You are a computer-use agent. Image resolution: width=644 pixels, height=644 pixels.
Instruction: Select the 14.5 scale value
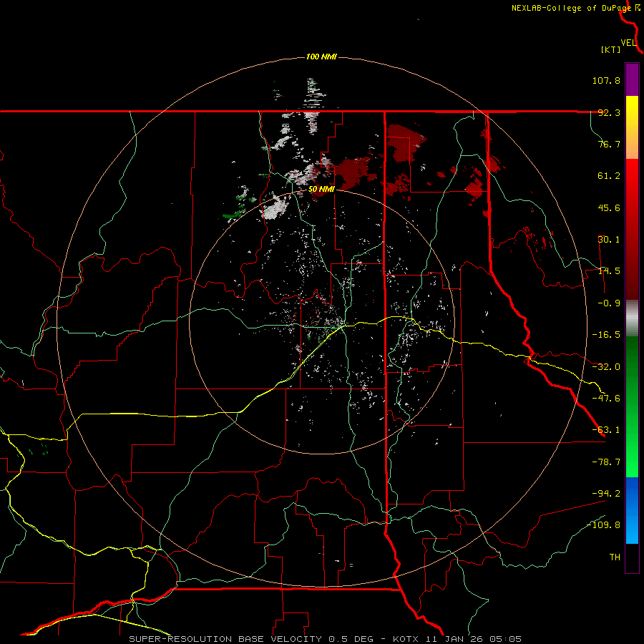point(609,271)
